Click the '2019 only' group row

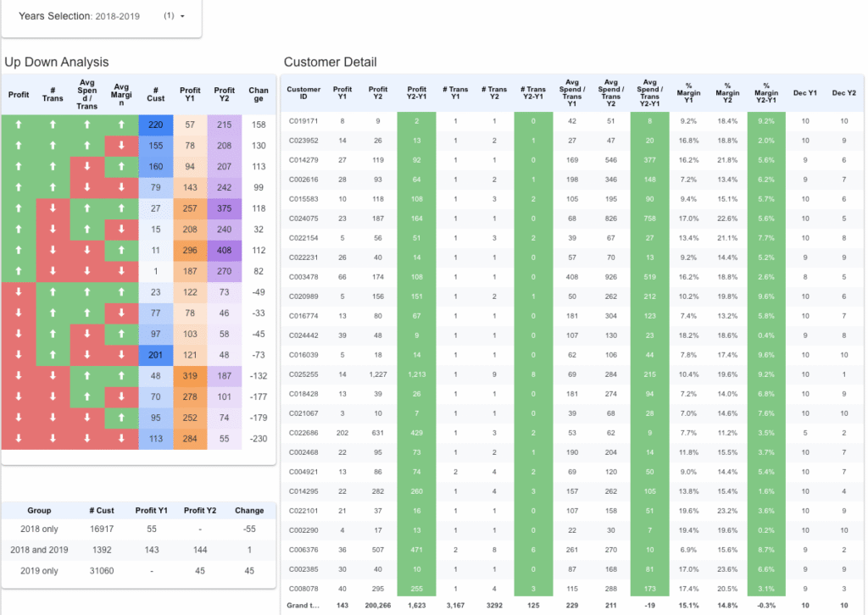[x=39, y=570]
